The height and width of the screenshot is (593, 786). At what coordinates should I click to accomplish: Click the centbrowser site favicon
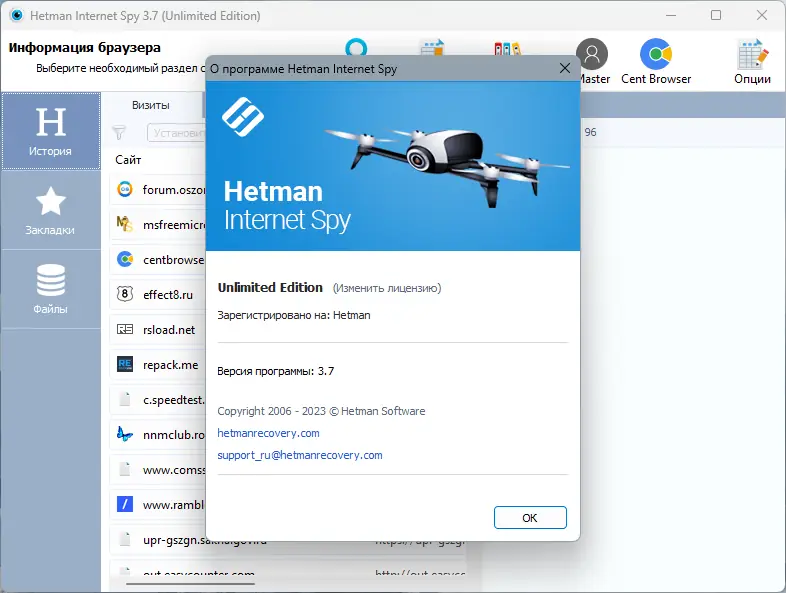[x=125, y=259]
